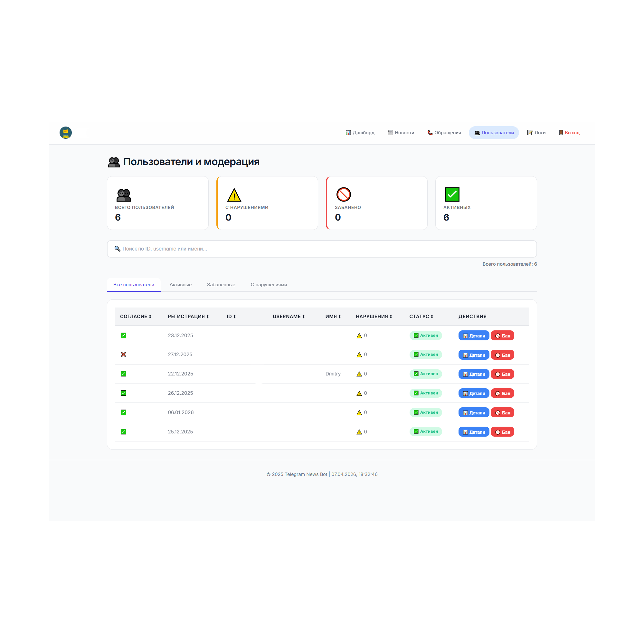Click the prohibited sign in Забанено card
Viewport: 644px width, 644px height.
click(x=343, y=194)
